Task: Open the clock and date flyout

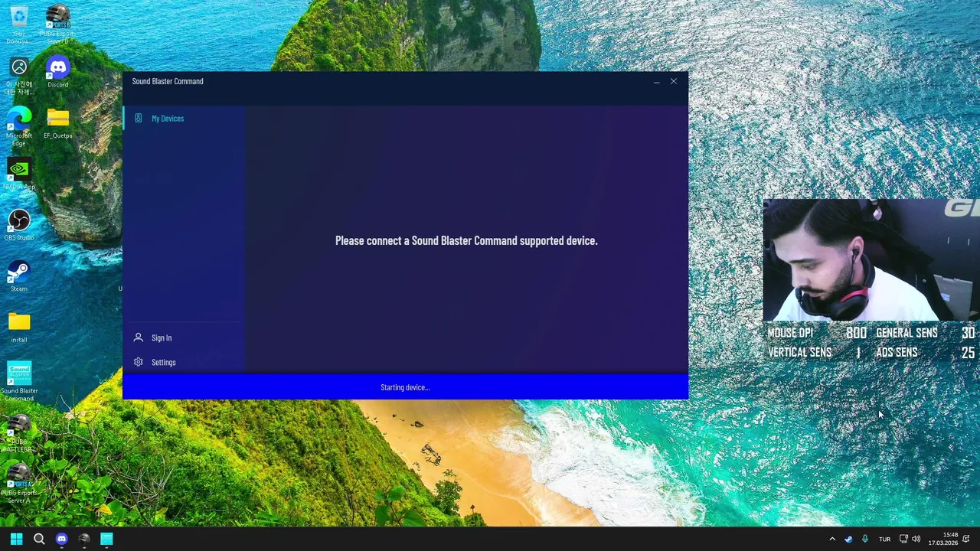Action: pos(942,539)
